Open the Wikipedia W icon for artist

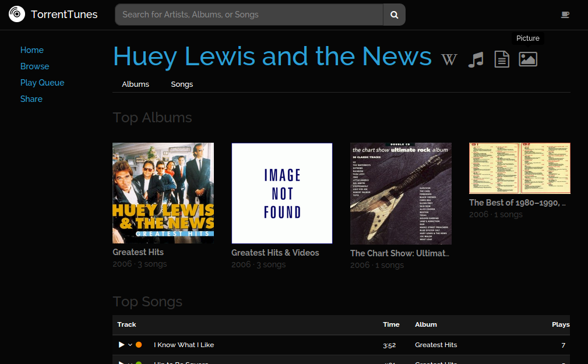coord(449,59)
